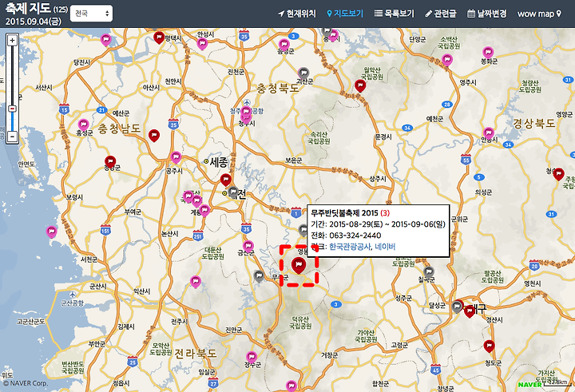Click the 축제 지도 page title
Screen dimensions: 575x392
tap(28, 8)
